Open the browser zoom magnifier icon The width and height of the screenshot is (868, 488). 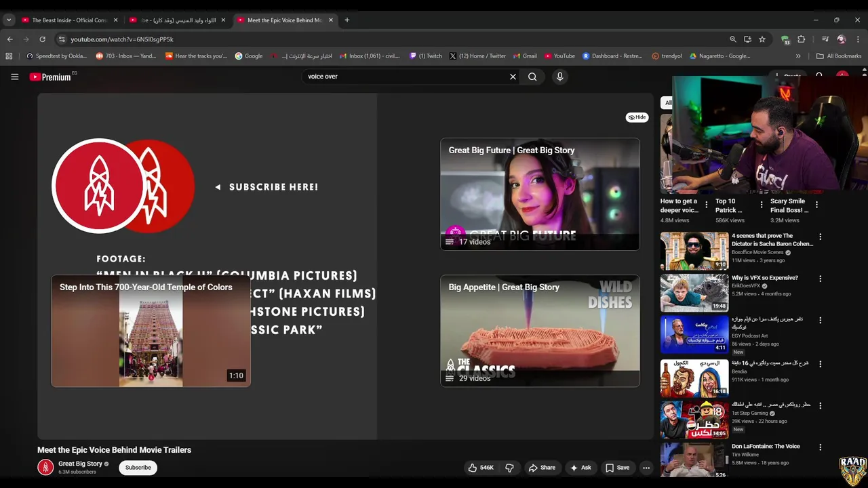pyautogui.click(x=733, y=39)
